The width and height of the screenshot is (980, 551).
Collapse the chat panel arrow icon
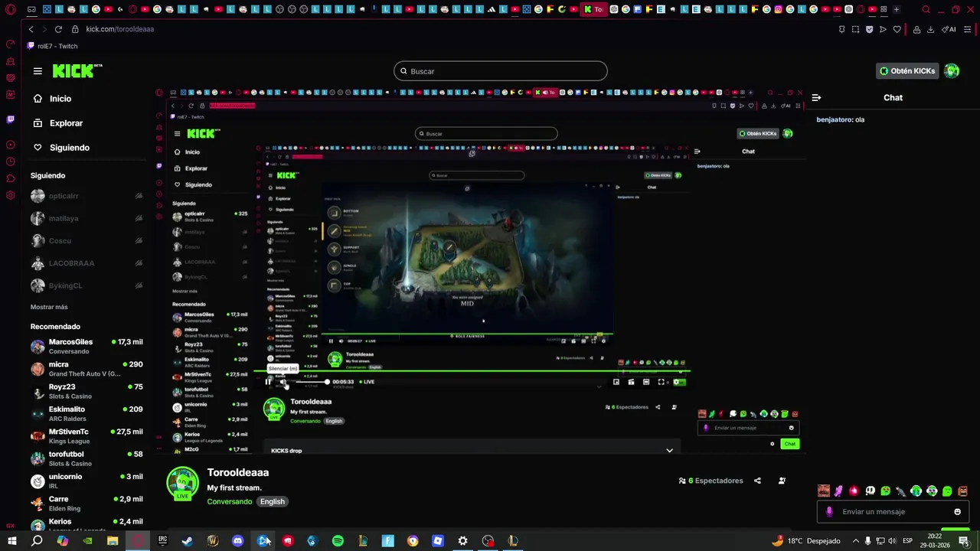pyautogui.click(x=816, y=98)
